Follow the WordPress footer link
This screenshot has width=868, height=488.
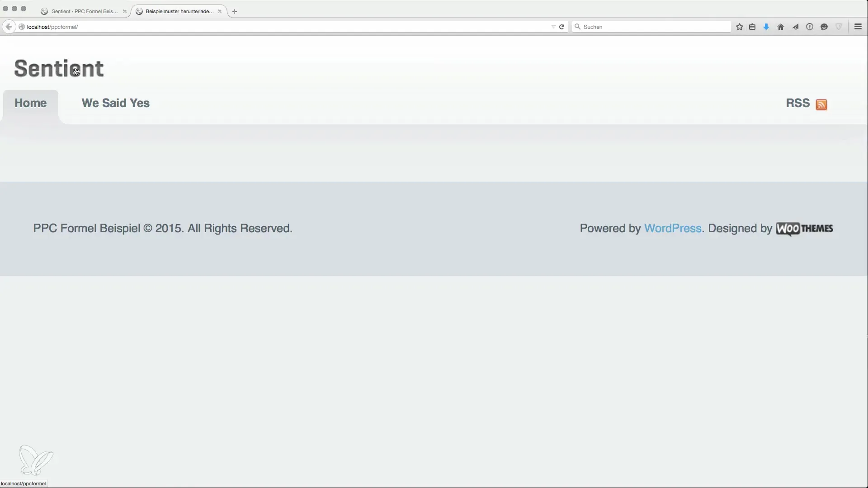coord(673,228)
